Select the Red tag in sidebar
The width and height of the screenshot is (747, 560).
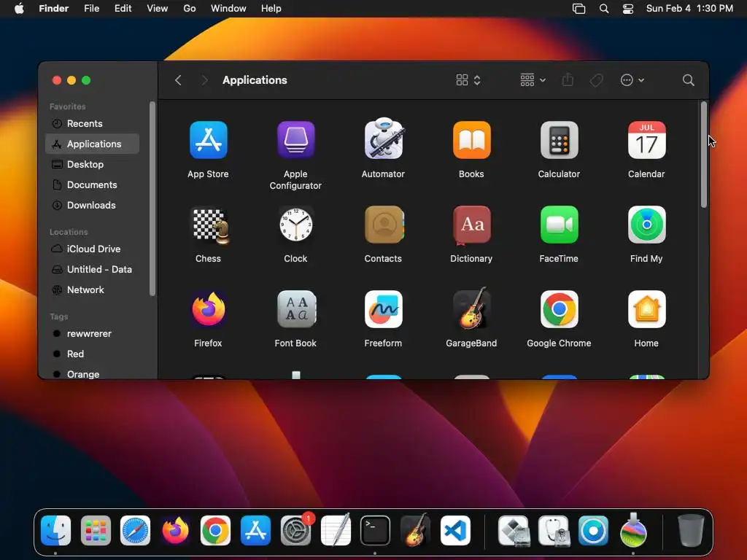click(93, 354)
